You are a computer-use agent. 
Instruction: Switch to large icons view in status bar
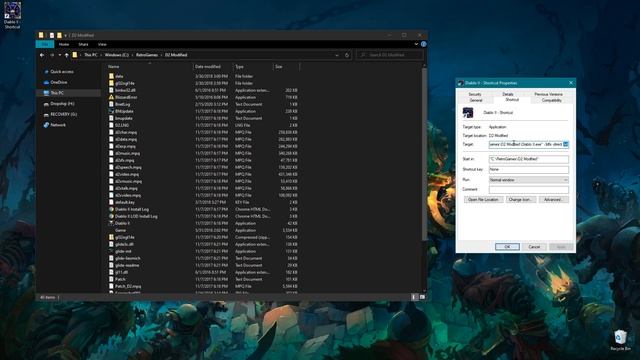tap(422, 297)
